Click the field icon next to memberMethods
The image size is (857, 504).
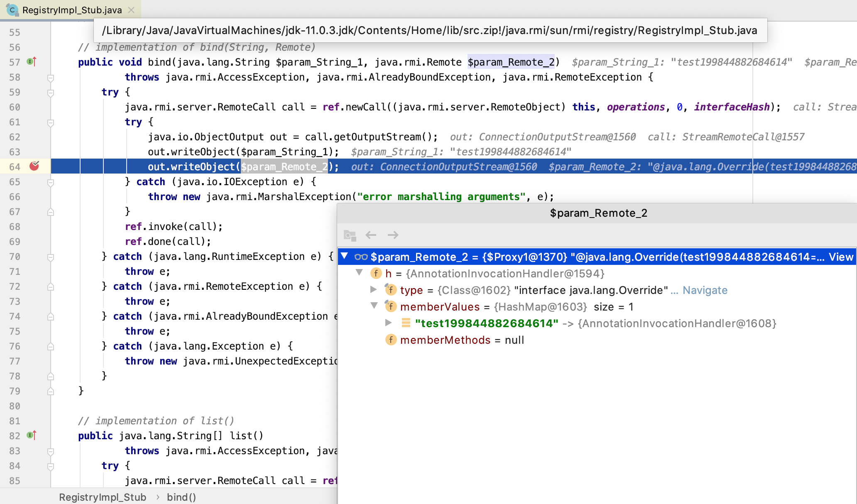tap(390, 340)
